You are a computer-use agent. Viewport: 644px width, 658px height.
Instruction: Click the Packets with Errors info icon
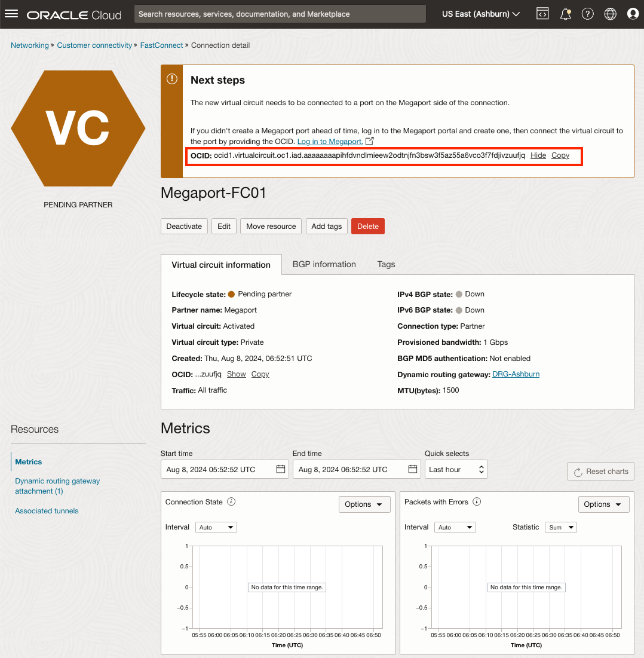coord(477,501)
